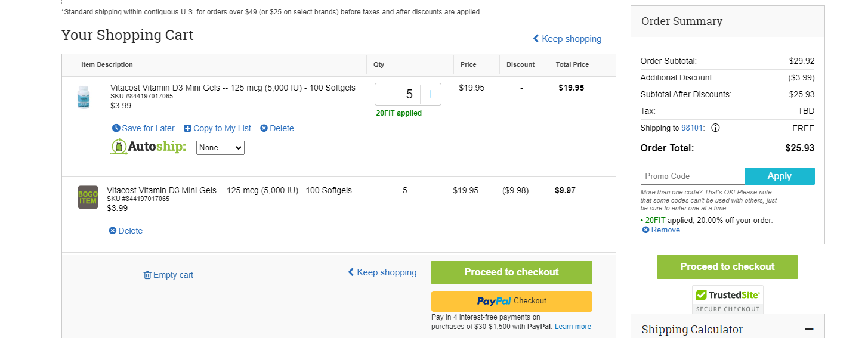Click Save for Later clock icon
Screen dimensions: 868x338
[116, 128]
